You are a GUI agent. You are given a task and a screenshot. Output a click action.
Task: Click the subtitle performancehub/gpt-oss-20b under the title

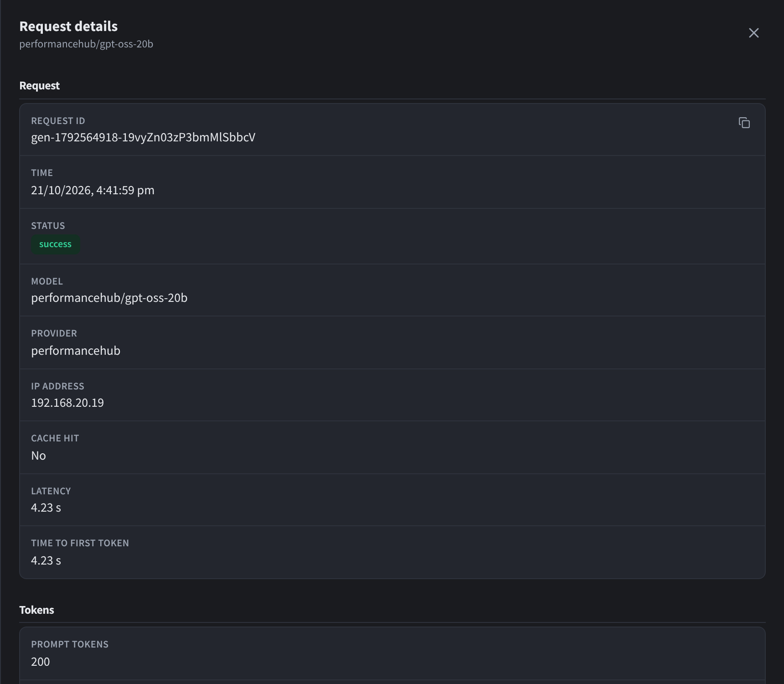tap(86, 44)
